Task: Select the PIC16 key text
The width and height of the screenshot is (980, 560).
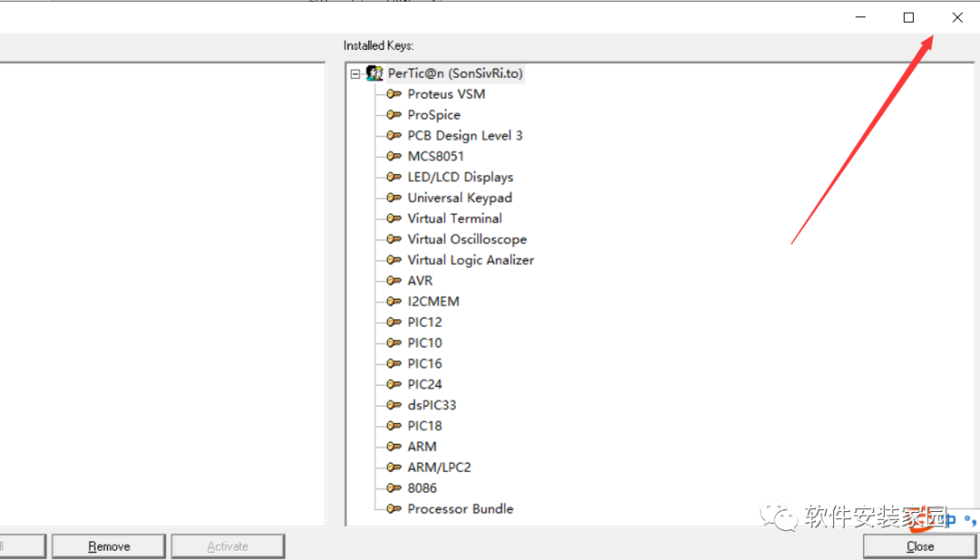Action: click(x=425, y=363)
